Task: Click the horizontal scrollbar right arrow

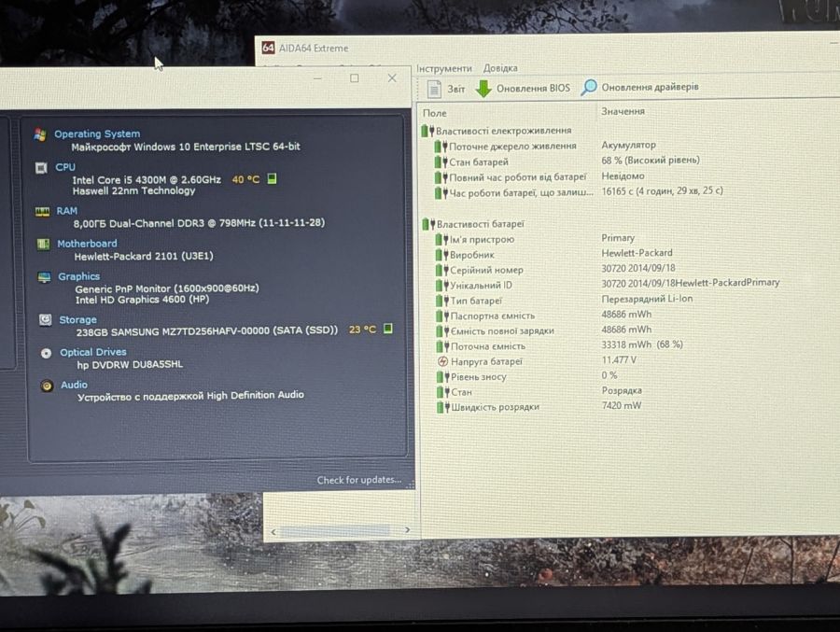Action: point(407,530)
